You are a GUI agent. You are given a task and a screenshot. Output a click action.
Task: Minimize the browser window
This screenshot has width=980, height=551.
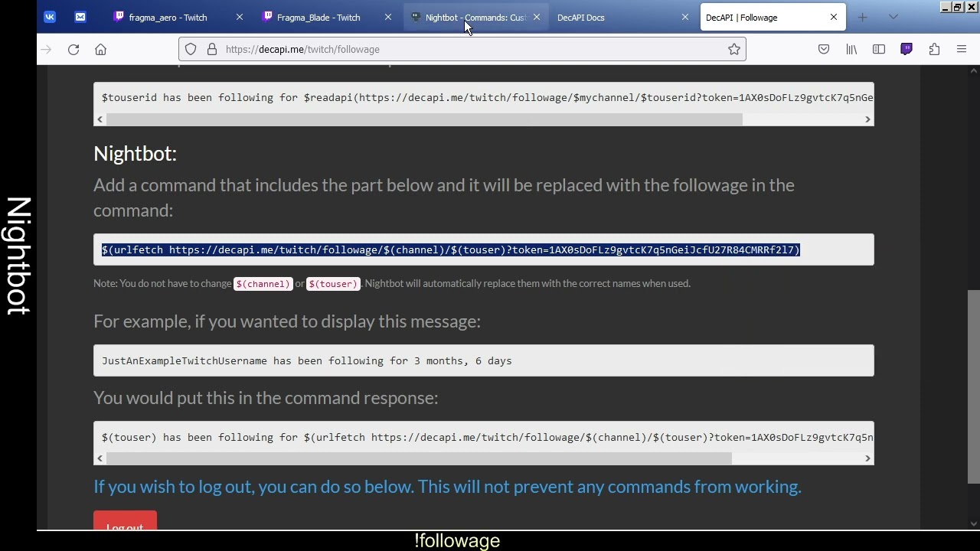point(946,7)
